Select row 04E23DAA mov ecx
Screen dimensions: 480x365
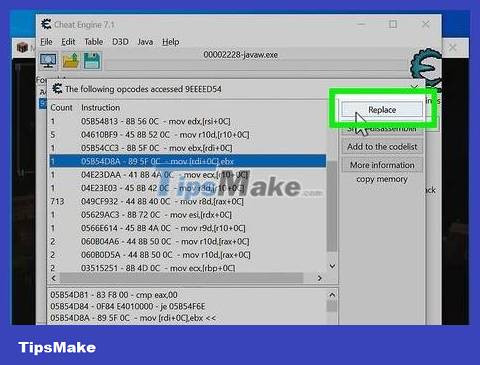(188, 175)
